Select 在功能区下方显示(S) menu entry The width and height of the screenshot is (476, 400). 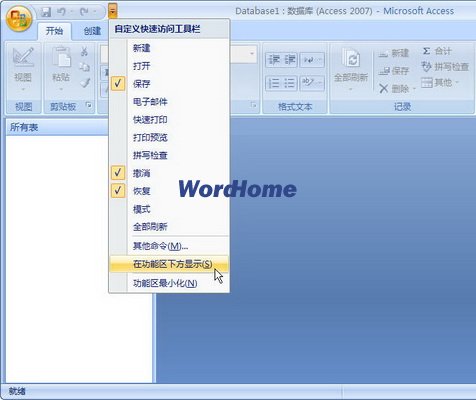(x=169, y=264)
